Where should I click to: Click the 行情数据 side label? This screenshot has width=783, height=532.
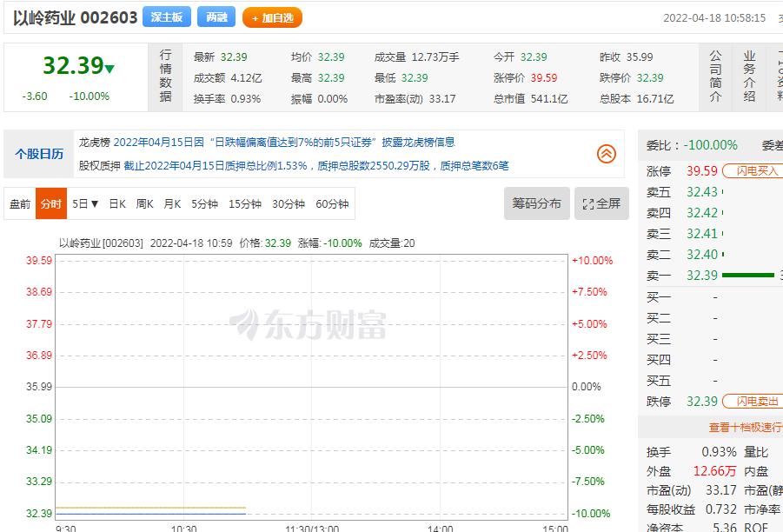[165, 76]
